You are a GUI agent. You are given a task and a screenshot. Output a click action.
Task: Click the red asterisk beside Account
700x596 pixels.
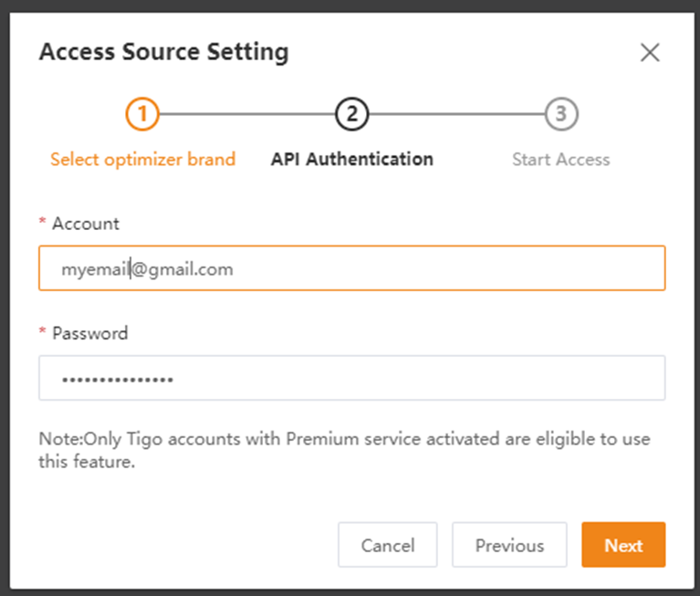42,221
